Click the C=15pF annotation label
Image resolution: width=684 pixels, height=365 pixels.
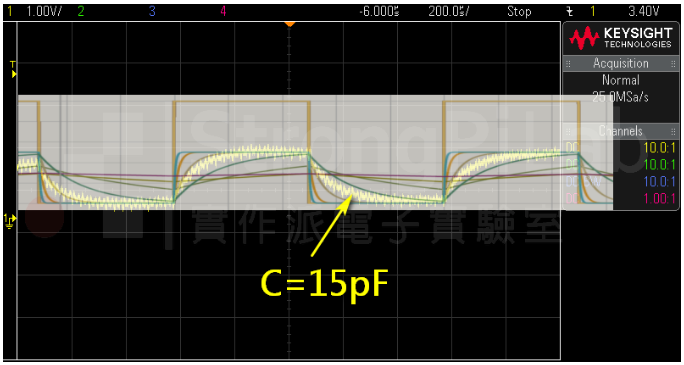325,283
